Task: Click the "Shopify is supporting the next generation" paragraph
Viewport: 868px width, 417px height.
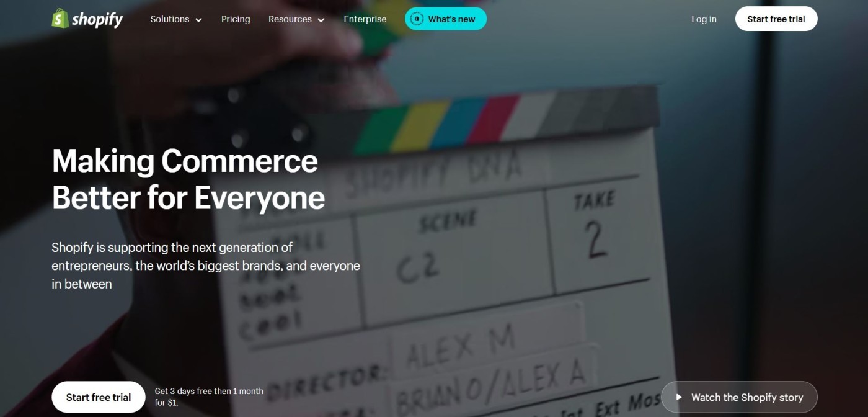Action: [206, 266]
